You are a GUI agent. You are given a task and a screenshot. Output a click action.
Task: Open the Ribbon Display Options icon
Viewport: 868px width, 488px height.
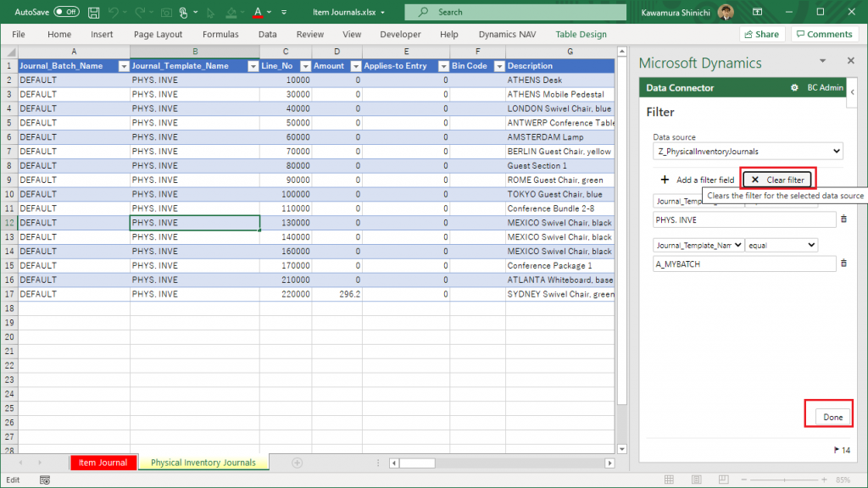coord(758,12)
